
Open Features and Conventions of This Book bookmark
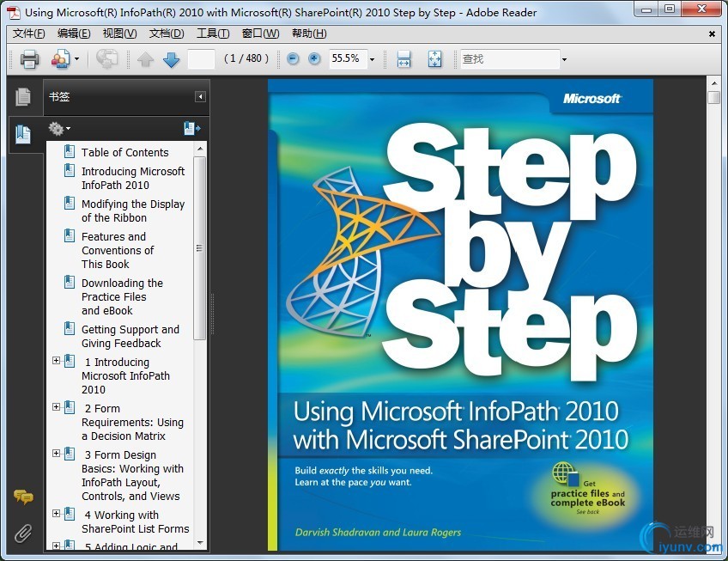[x=118, y=250]
